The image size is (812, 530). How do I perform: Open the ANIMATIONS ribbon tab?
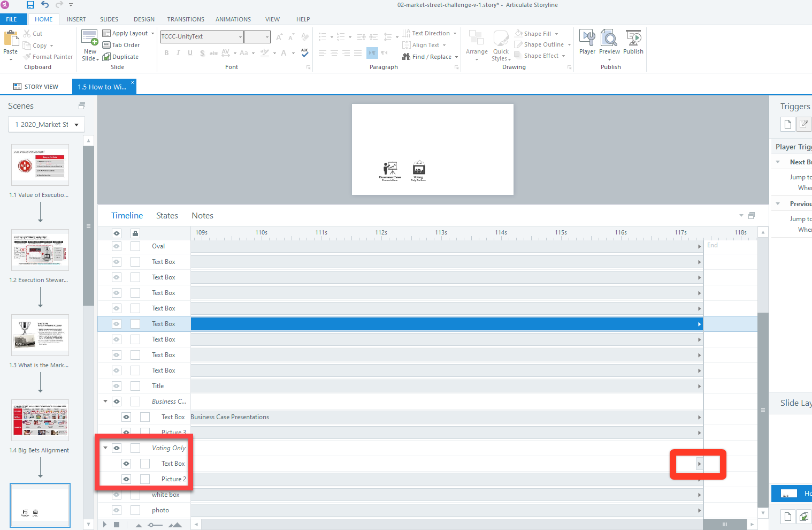[x=233, y=19]
